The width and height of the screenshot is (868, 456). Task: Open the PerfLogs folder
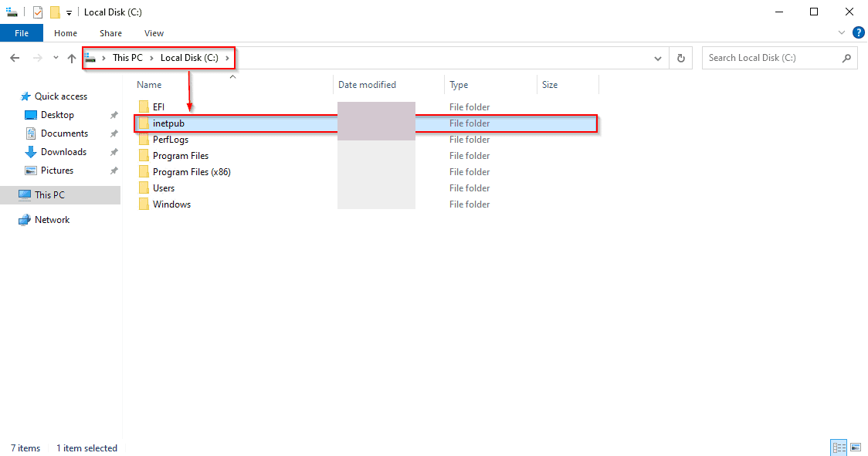(x=170, y=139)
